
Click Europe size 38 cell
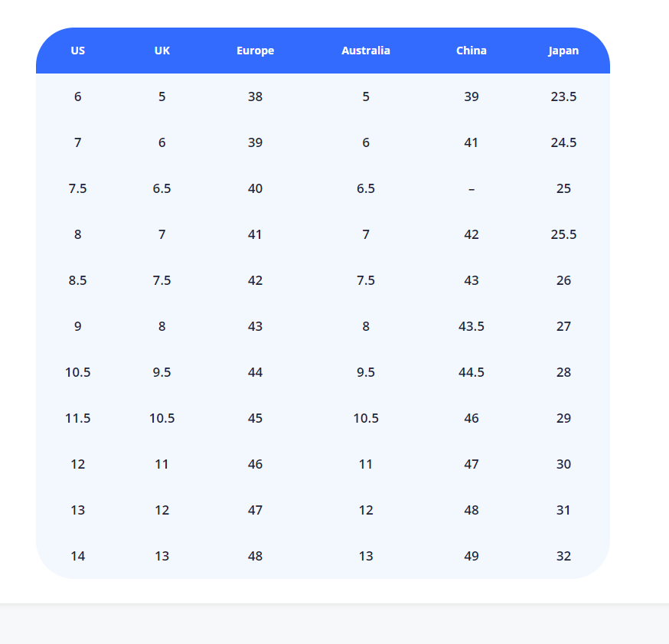(255, 96)
